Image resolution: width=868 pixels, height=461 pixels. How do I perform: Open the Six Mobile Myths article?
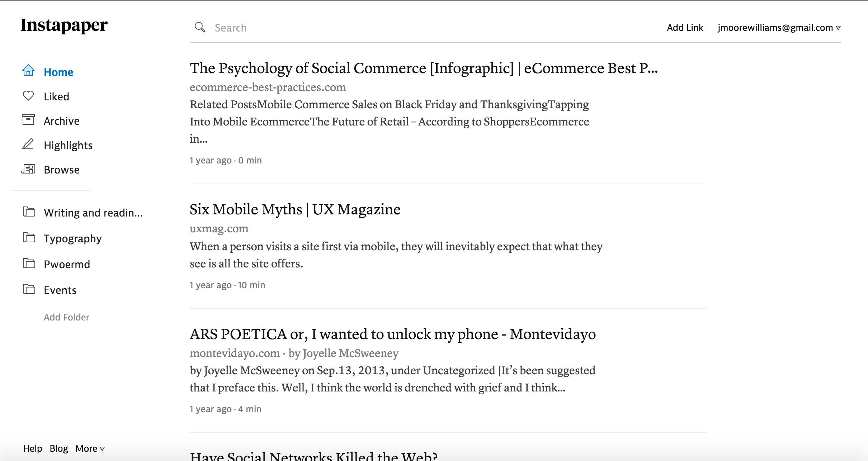295,209
